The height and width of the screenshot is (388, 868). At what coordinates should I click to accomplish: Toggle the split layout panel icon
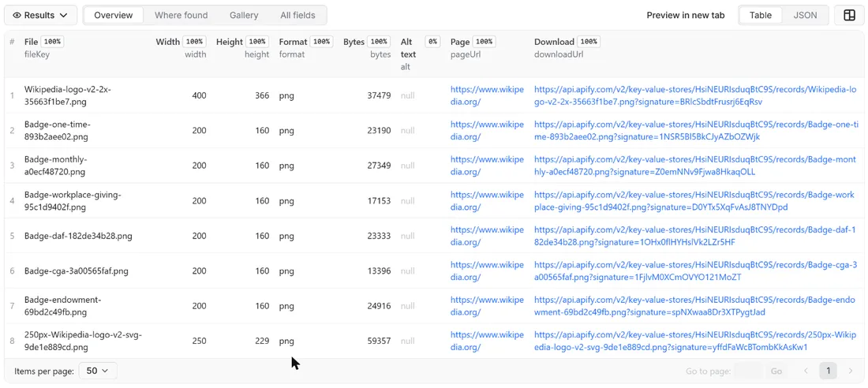pyautogui.click(x=849, y=16)
